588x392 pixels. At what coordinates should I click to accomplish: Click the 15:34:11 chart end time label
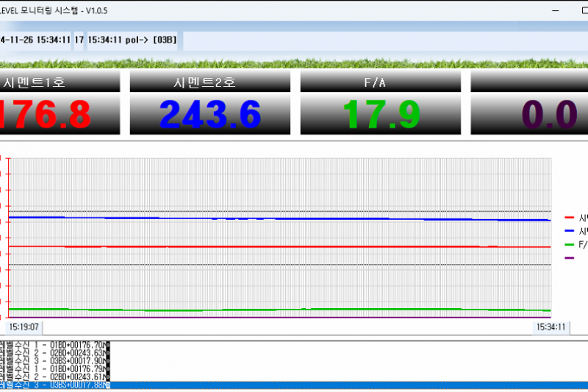click(551, 327)
